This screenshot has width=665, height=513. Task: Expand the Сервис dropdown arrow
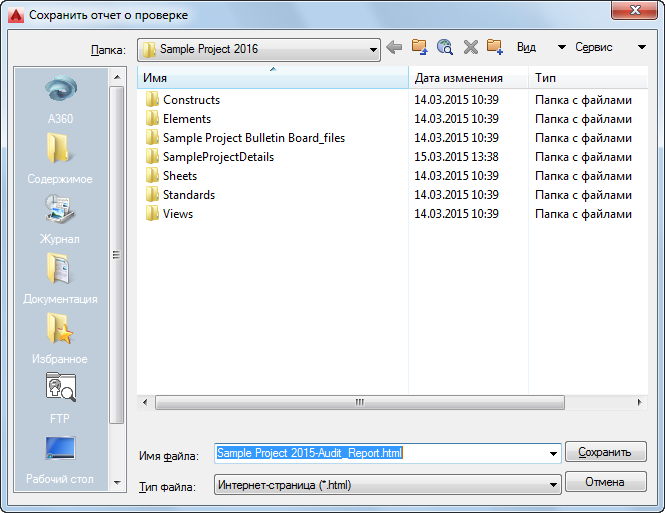[x=642, y=47]
